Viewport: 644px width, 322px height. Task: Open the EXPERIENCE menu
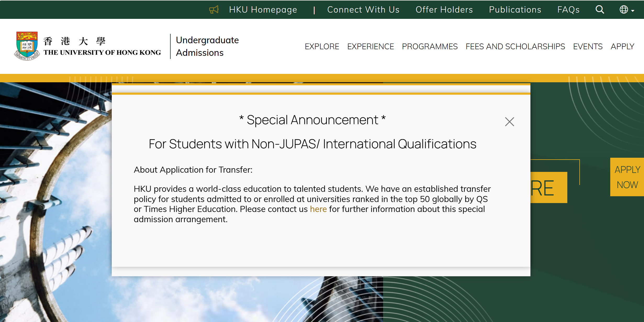point(371,46)
